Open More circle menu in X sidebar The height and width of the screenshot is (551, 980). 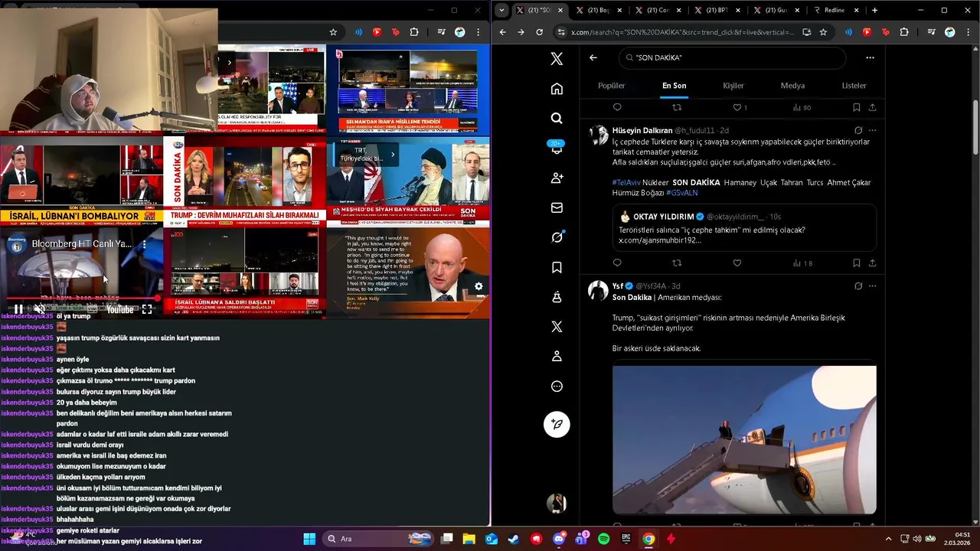pos(557,386)
